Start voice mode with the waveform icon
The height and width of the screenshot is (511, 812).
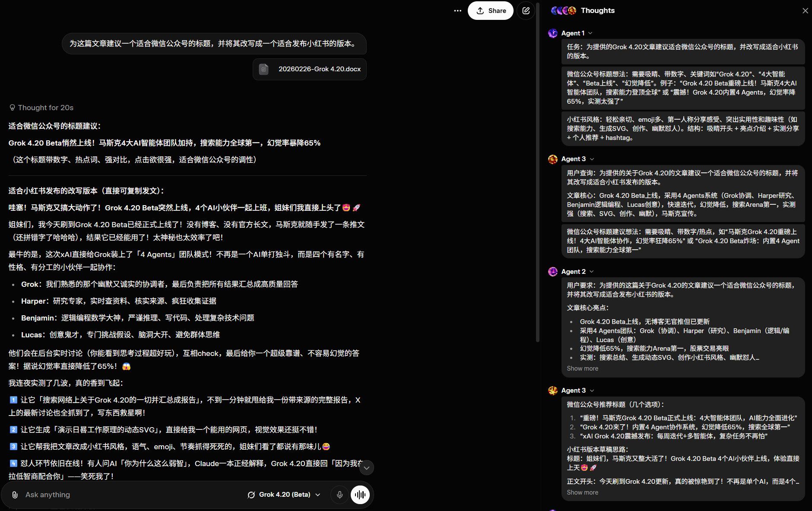(360, 495)
